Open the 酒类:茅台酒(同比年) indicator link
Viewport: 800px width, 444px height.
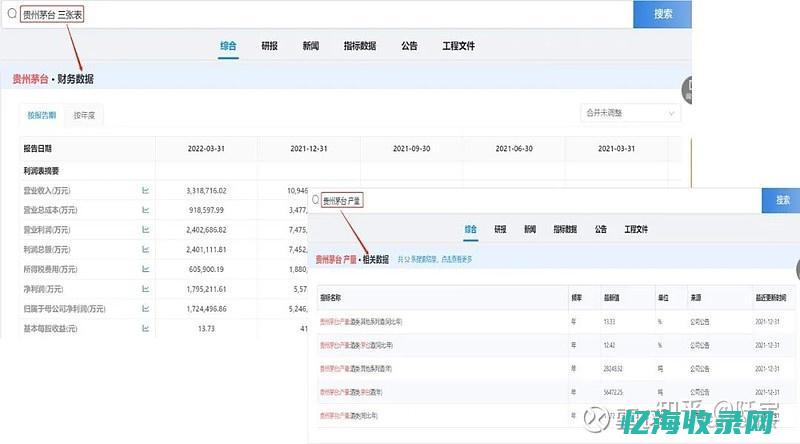coord(356,345)
